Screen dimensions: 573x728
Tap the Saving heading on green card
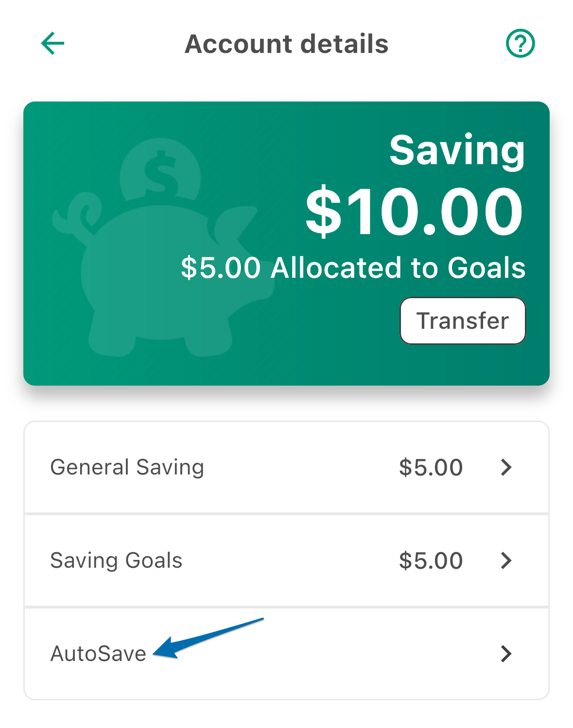point(457,151)
